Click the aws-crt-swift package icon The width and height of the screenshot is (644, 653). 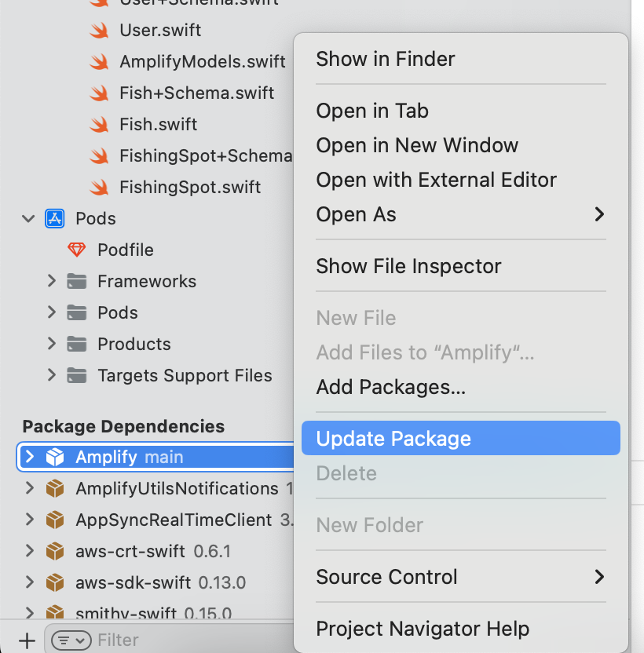click(x=55, y=552)
